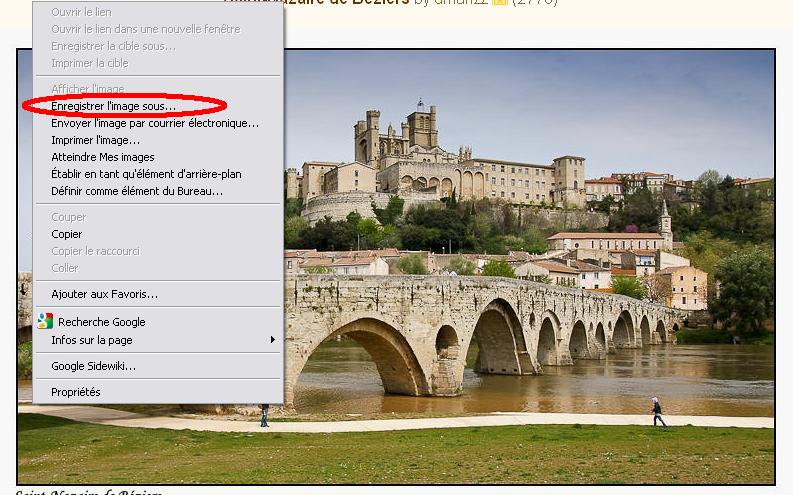Click the disabled Couper entry
Image resolution: width=793 pixels, height=495 pixels.
[x=68, y=217]
